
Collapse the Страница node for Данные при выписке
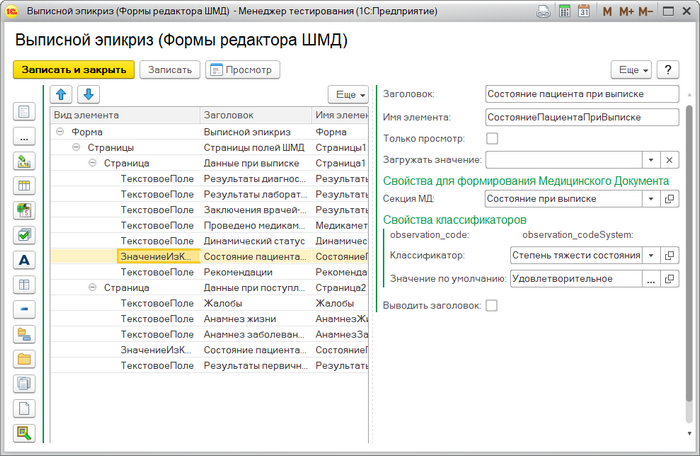tap(92, 163)
